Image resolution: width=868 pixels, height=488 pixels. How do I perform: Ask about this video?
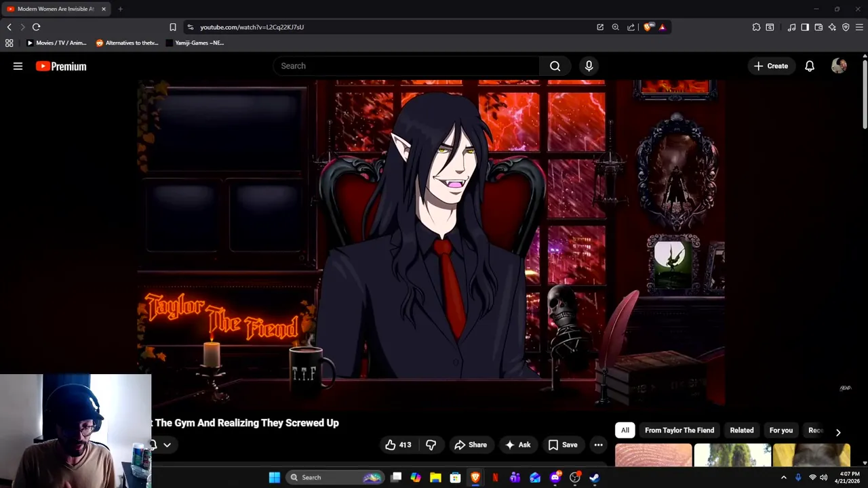517,445
